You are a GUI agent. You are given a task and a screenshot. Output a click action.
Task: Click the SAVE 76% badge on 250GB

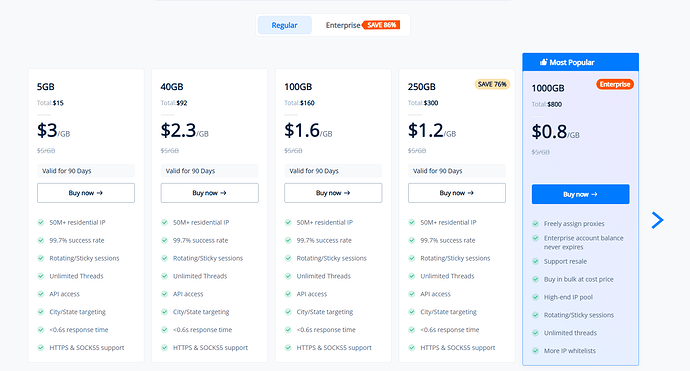(492, 84)
